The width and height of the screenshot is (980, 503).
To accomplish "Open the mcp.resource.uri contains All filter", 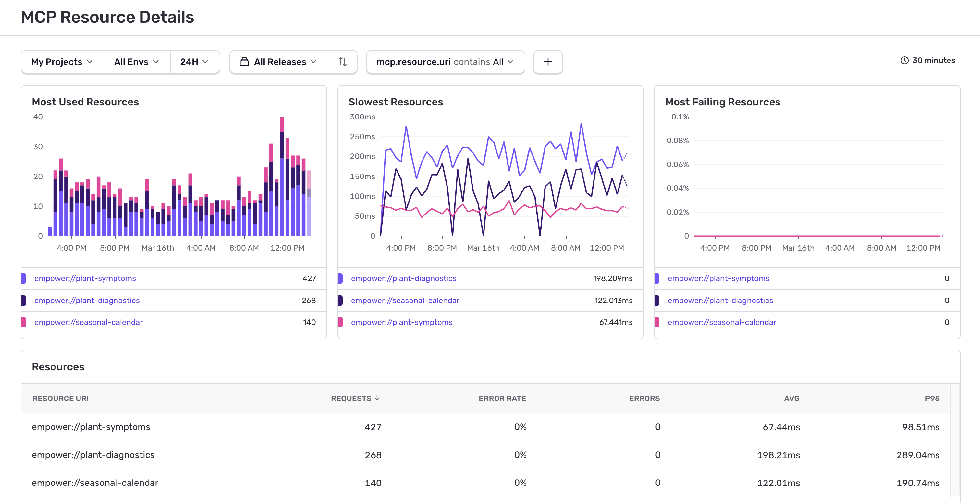I will coord(445,62).
